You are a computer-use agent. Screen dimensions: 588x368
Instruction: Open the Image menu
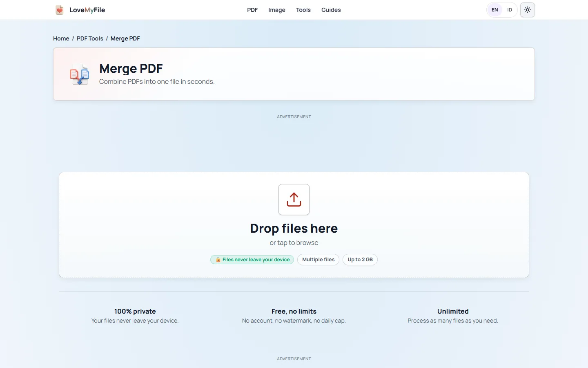click(277, 10)
